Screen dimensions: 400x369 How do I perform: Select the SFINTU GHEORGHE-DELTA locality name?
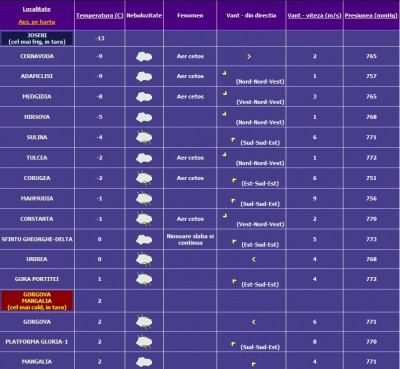[x=37, y=239]
